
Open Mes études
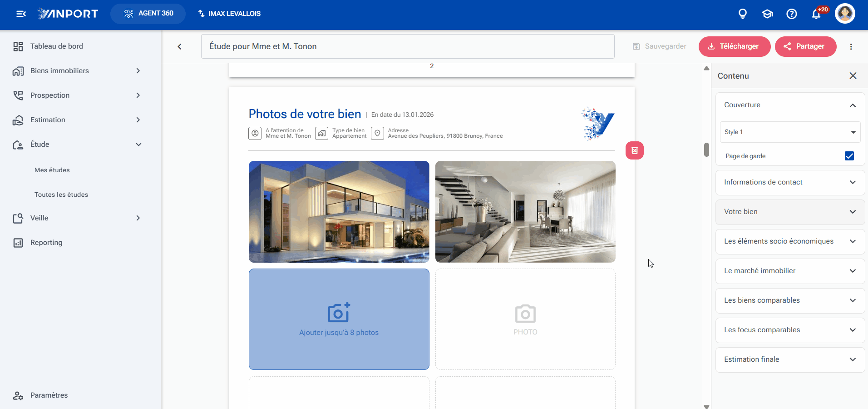coord(52,170)
